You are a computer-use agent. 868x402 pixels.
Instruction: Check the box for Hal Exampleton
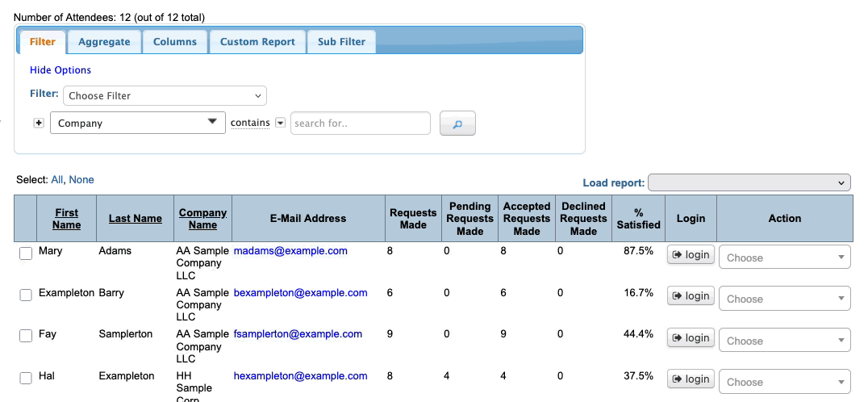pyautogui.click(x=26, y=379)
